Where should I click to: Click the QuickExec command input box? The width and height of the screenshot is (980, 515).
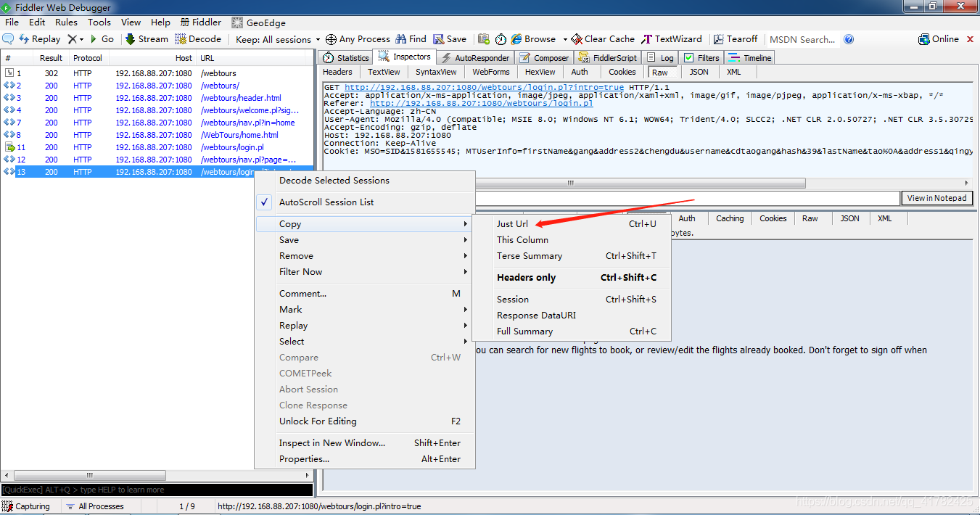(157, 490)
